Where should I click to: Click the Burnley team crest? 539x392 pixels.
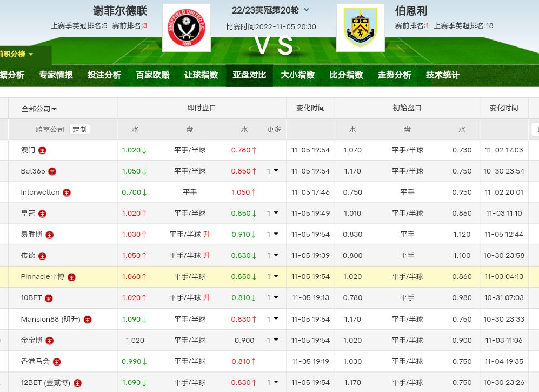pos(360,28)
